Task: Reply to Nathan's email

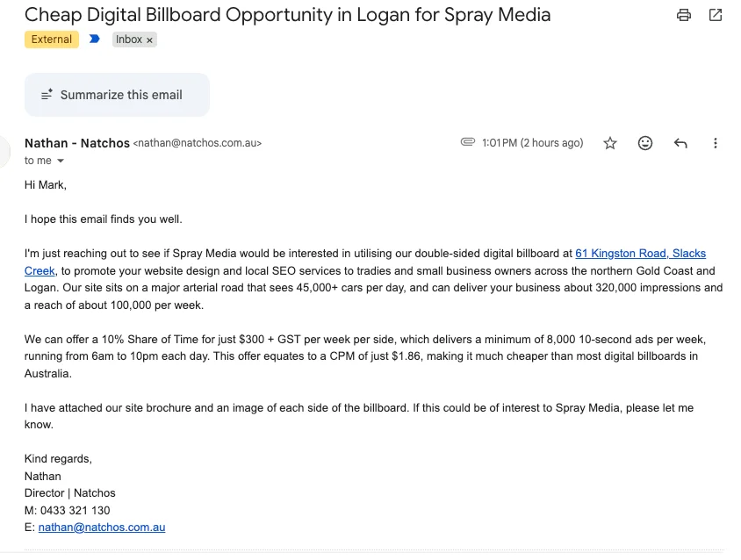Action: tap(680, 143)
